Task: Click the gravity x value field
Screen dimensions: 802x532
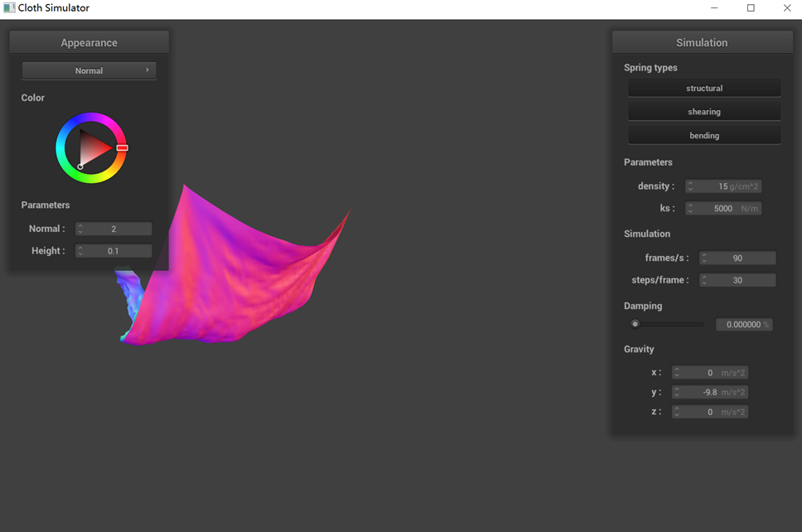Action: pos(710,373)
